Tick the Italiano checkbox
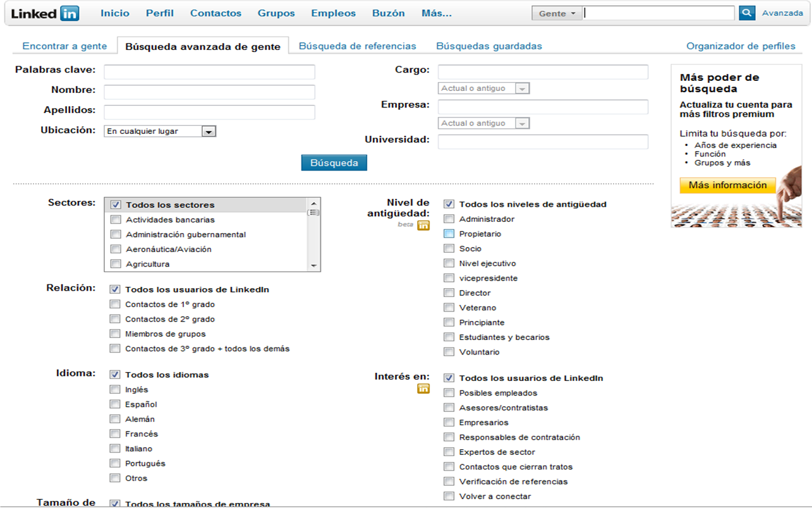 coord(115,449)
